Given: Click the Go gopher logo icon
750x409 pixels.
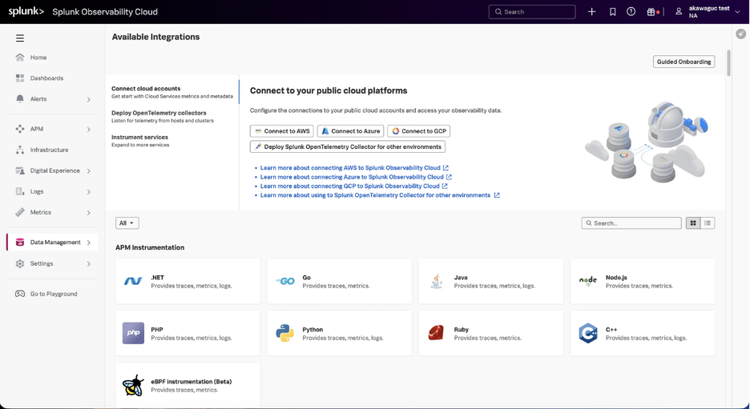Looking at the screenshot, I should [x=285, y=281].
